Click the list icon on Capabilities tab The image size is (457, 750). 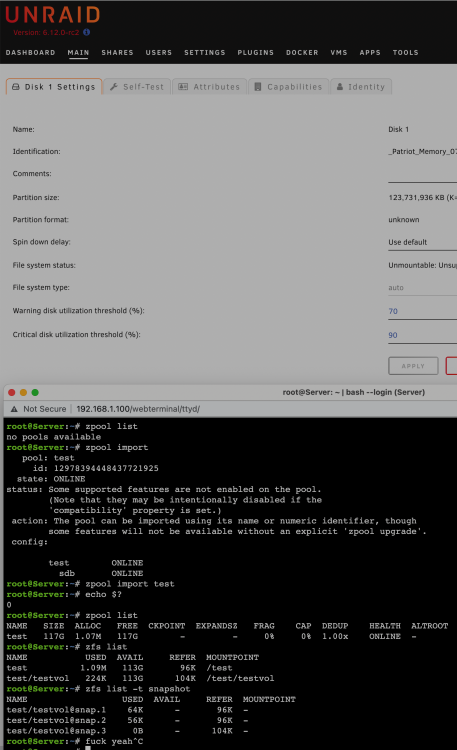(x=258, y=87)
